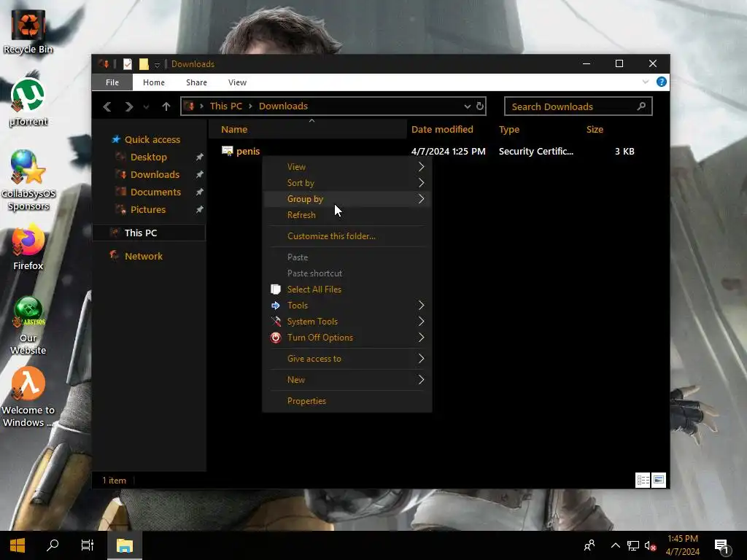This screenshot has height=560, width=747.
Task: Choose Select All Files entry
Action: pos(347,289)
